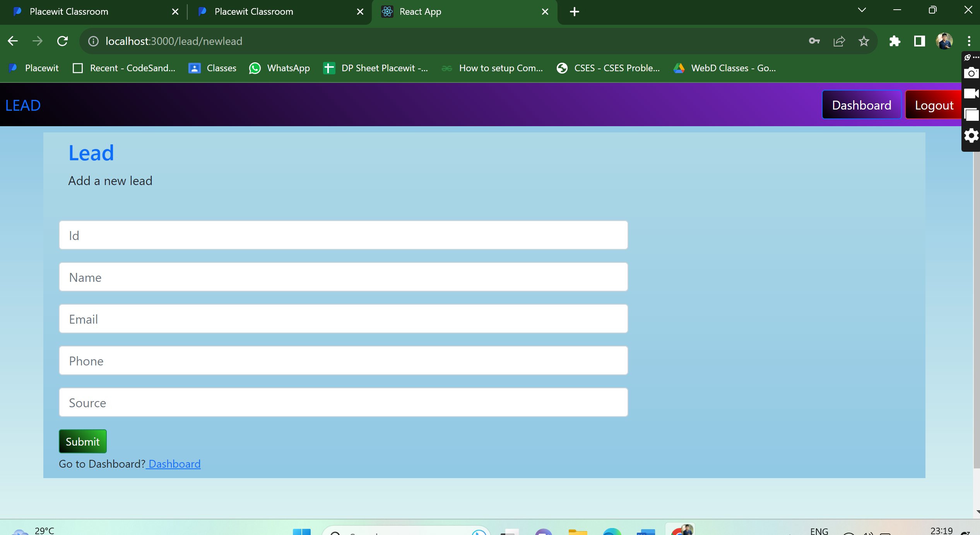This screenshot has width=980, height=535.
Task: Open a new browser tab
Action: click(x=575, y=12)
